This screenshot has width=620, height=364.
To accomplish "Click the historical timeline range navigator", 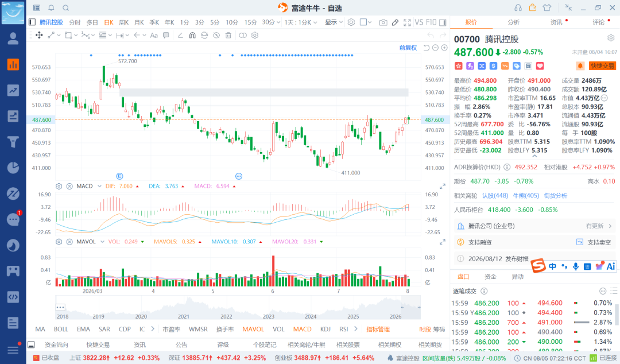I will (238, 308).
